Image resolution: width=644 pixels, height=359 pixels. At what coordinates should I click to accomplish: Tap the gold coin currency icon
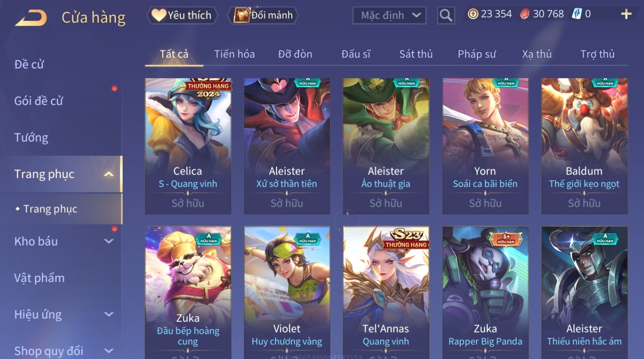click(473, 14)
